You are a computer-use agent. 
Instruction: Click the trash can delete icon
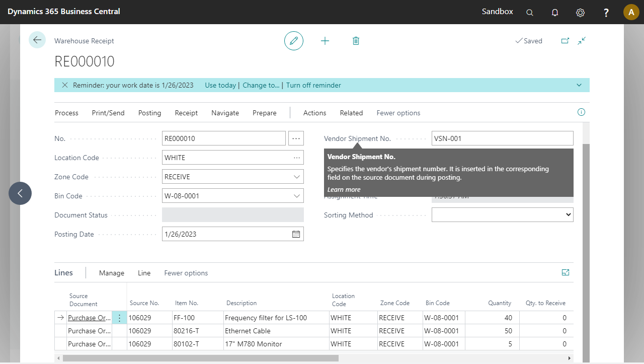356,41
